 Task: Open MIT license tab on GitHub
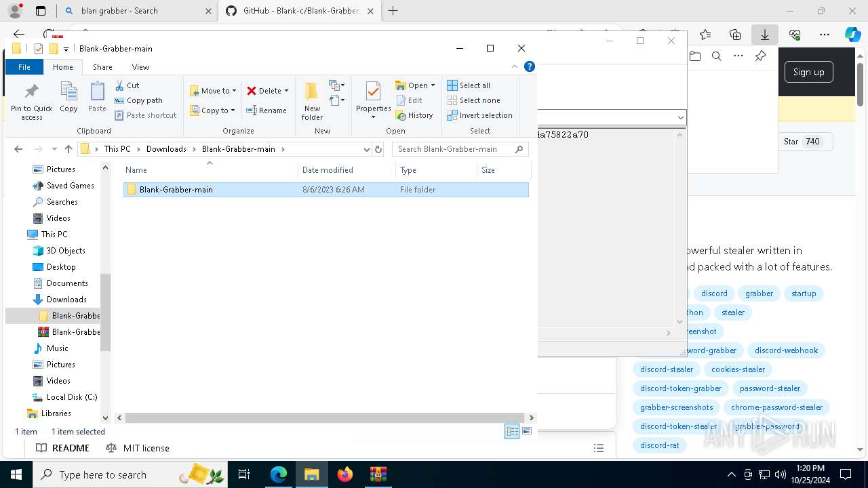point(138,448)
